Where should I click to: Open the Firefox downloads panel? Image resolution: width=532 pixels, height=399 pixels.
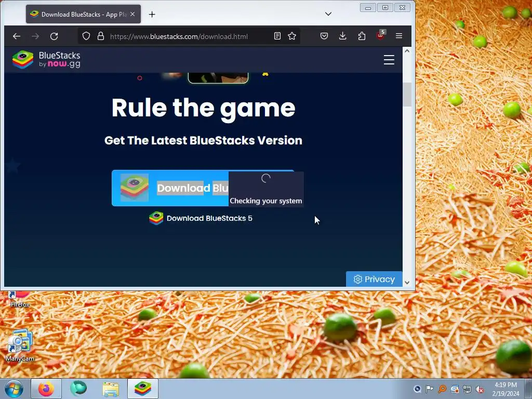coord(343,36)
